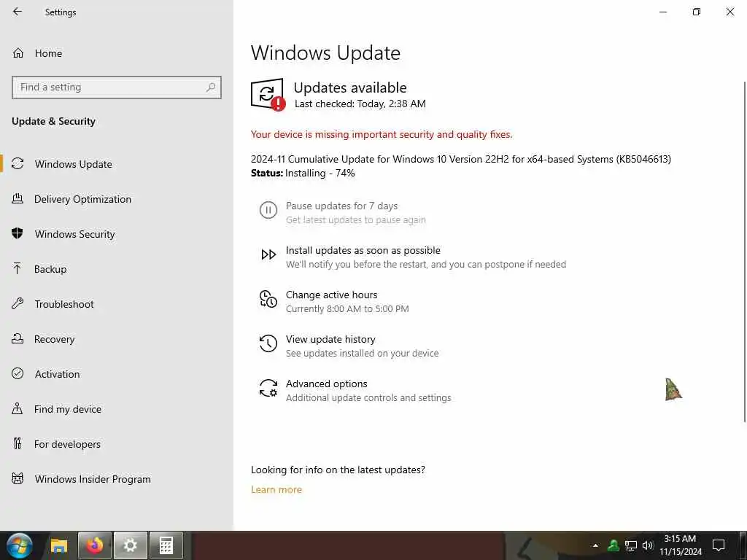
Task: Click the history clock icon
Action: [x=268, y=343]
